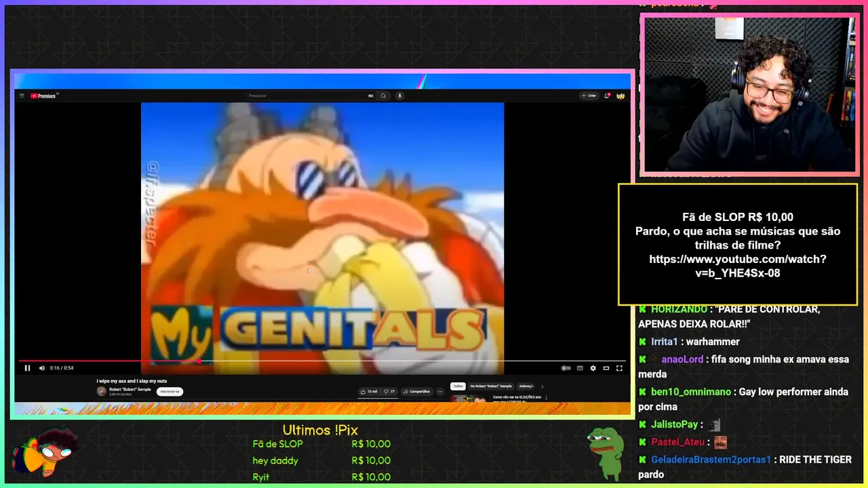Open Robert "Bobert" Semple channel name link
The height and width of the screenshot is (488, 868).
(130, 389)
